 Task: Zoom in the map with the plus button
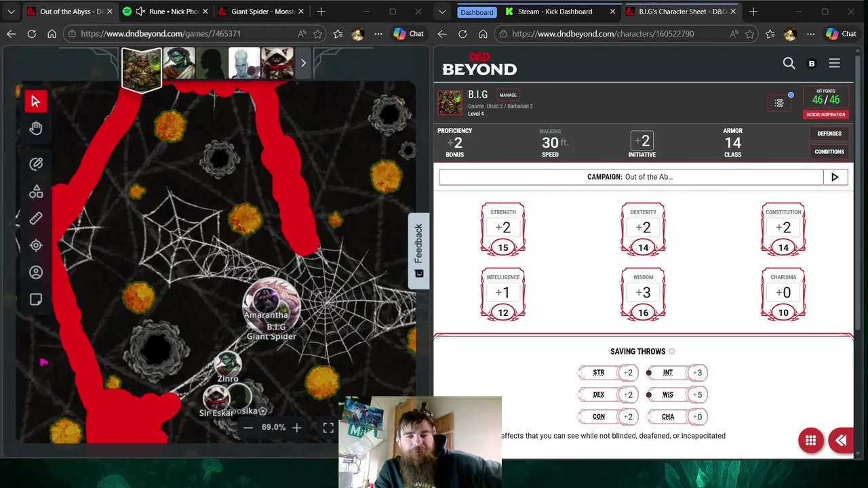297,428
